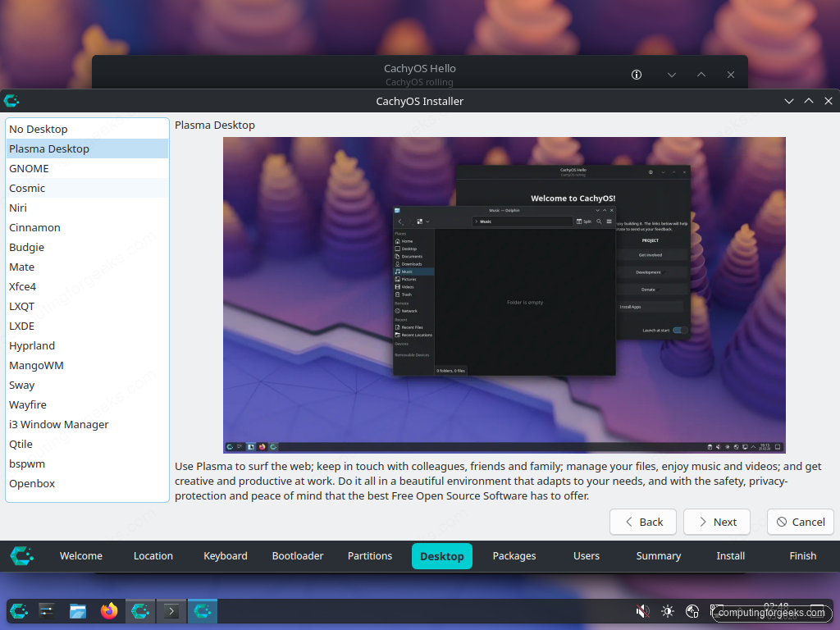Choose Hyprland compositor
The height and width of the screenshot is (630, 840).
click(x=87, y=345)
